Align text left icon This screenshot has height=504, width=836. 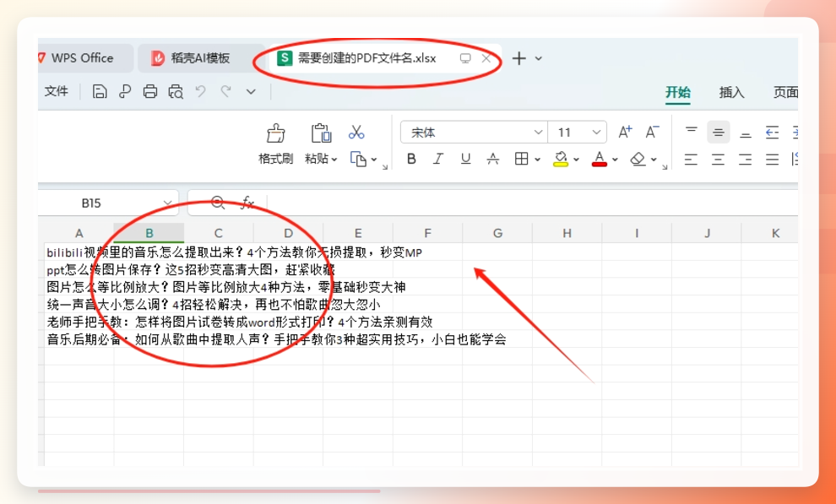click(691, 160)
